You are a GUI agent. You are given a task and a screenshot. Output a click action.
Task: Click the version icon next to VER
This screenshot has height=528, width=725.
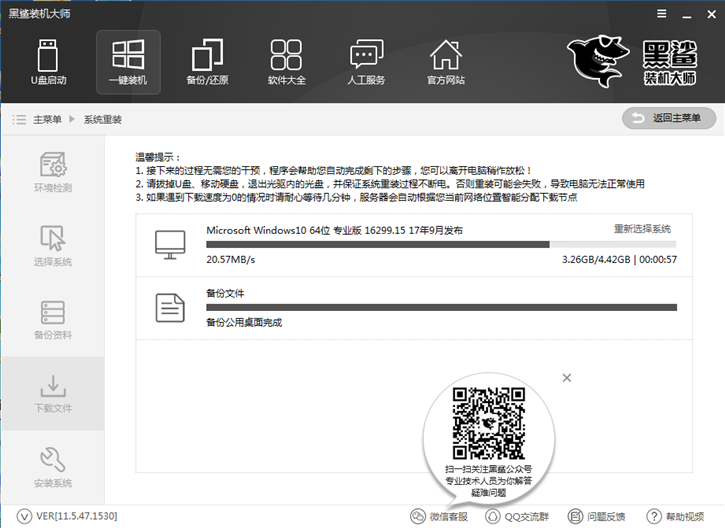point(24,516)
